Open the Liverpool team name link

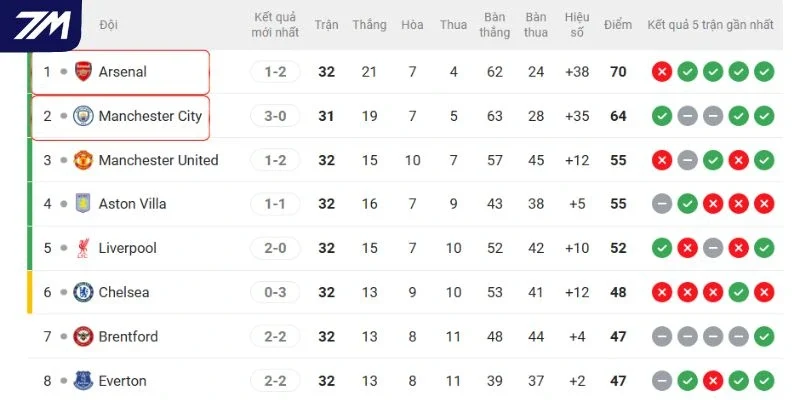click(x=128, y=248)
